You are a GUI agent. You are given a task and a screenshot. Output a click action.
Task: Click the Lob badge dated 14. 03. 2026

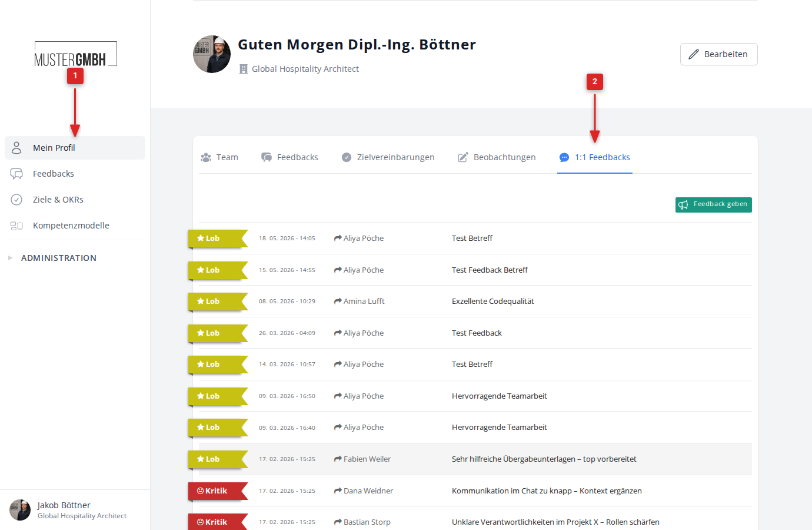click(218, 365)
